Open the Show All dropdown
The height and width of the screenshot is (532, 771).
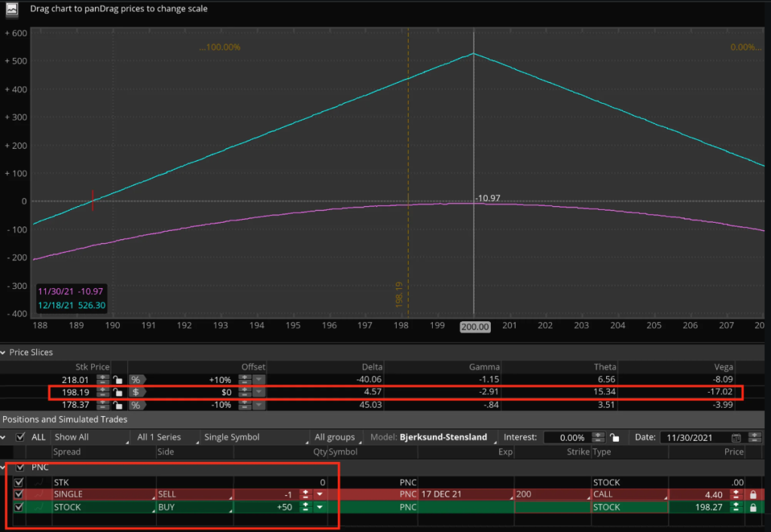pos(90,437)
